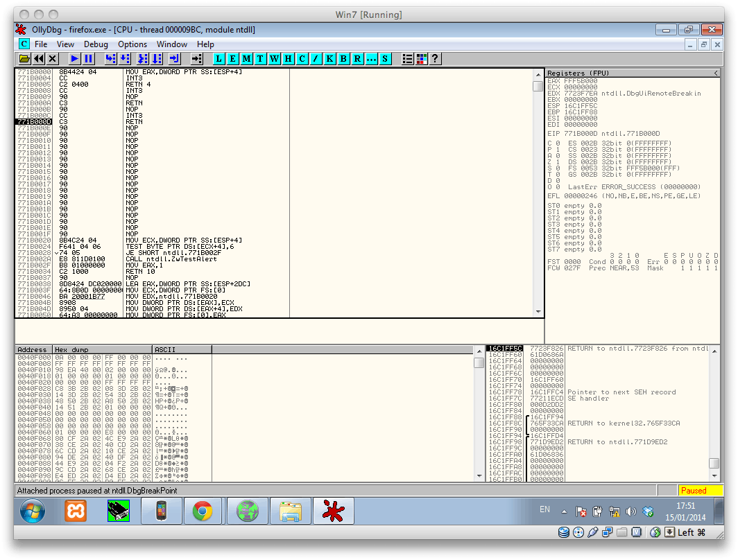Open Windows Explorer from the taskbar

(x=291, y=511)
